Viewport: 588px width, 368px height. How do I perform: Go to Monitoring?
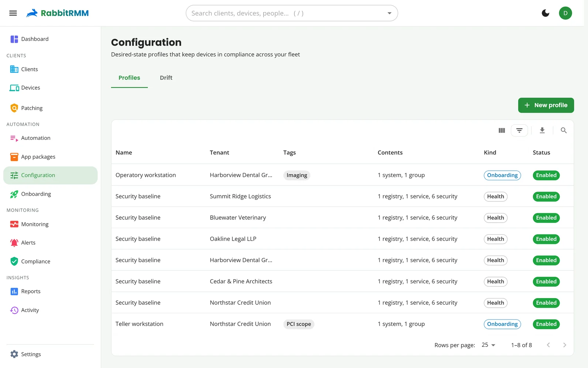(x=50, y=224)
